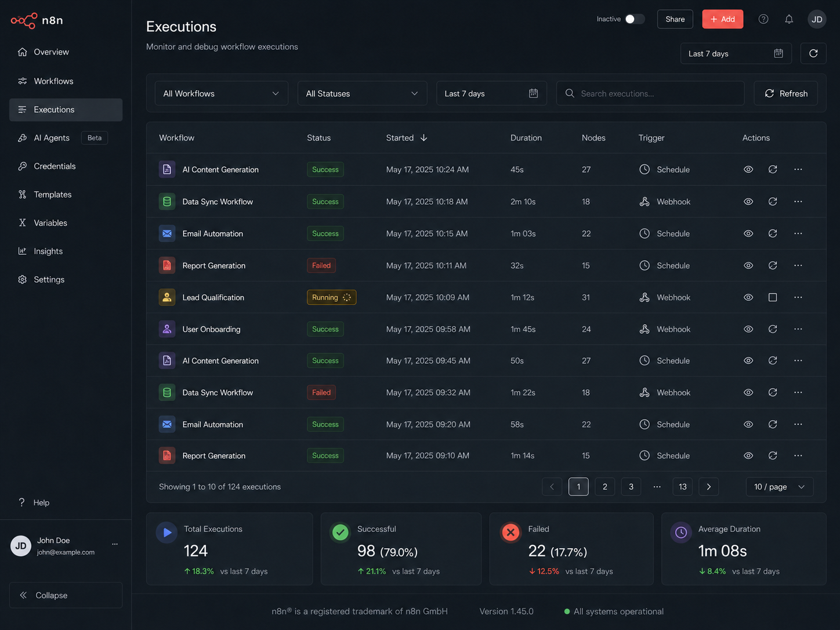Open Variables in sidebar
Viewport: 840px width, 630px height.
[66, 223]
